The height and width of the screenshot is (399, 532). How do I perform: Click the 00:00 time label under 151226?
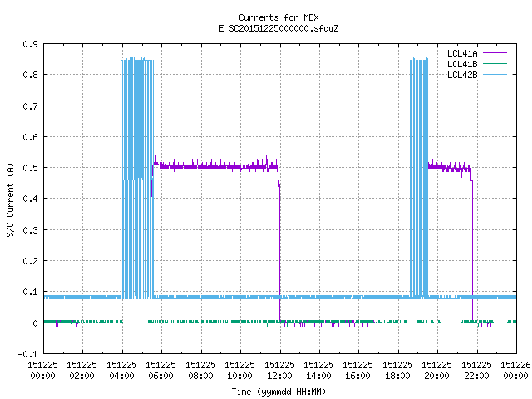[515, 376]
